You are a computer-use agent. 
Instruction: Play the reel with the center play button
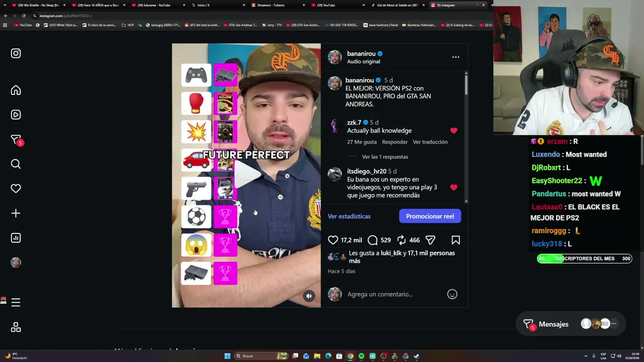tap(247, 174)
